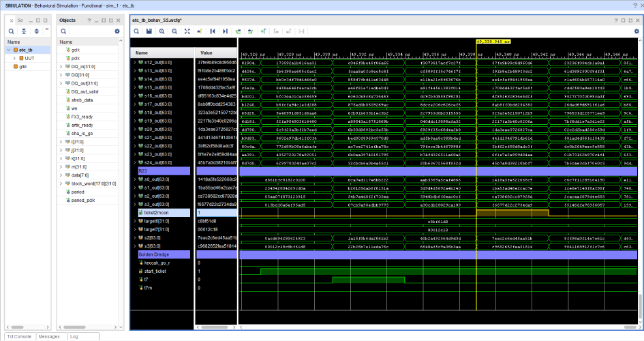Search in the Objects panel

63,31
